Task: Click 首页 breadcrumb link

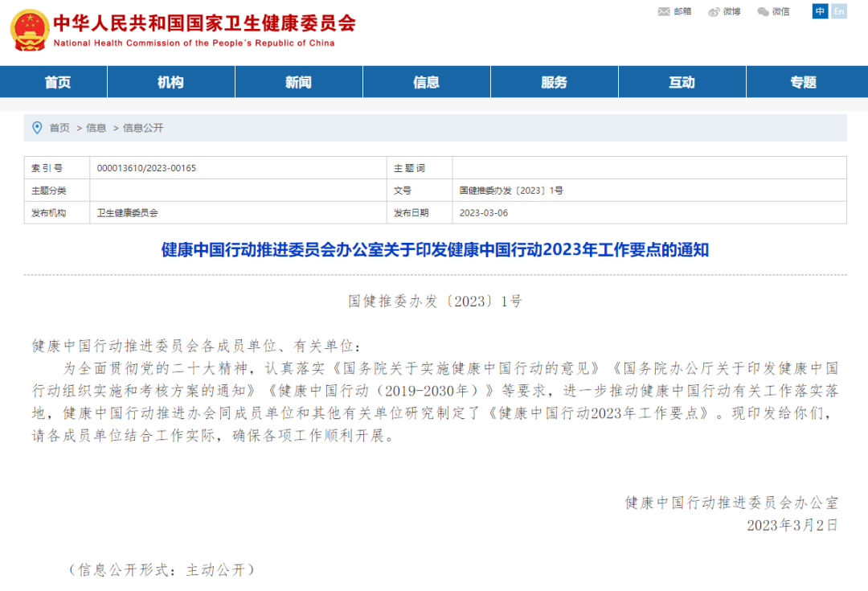Action: 59,128
